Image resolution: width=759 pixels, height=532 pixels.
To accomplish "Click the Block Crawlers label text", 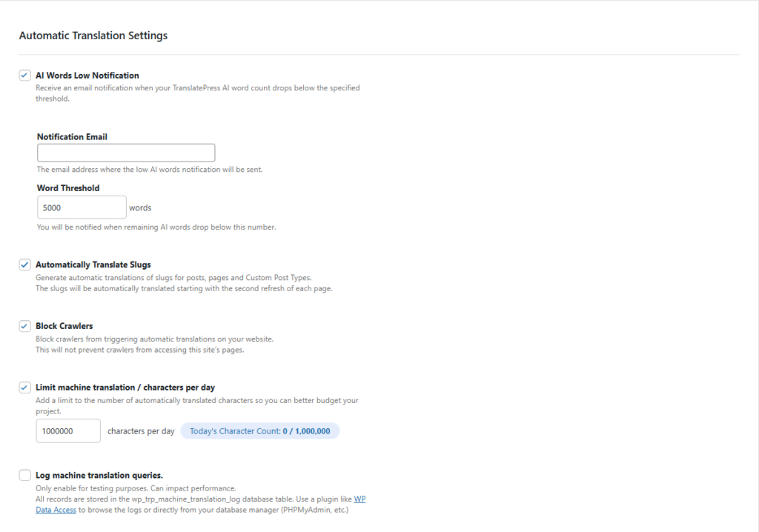I will [64, 326].
